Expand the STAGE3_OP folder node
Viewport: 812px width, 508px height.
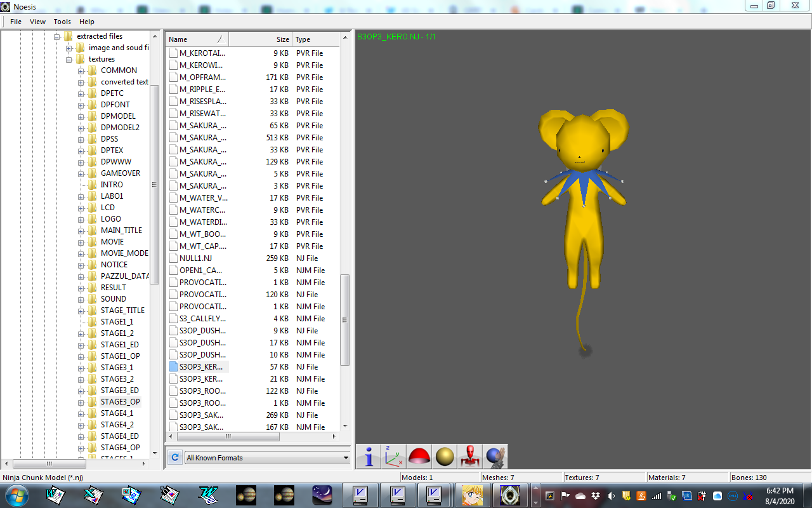click(81, 402)
